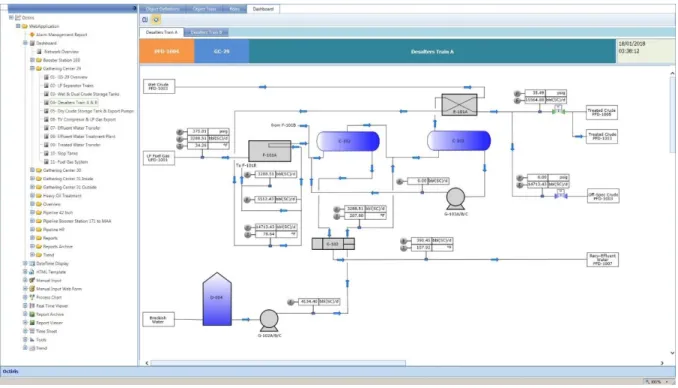Collapse the Dashboard tree node

click(25, 43)
